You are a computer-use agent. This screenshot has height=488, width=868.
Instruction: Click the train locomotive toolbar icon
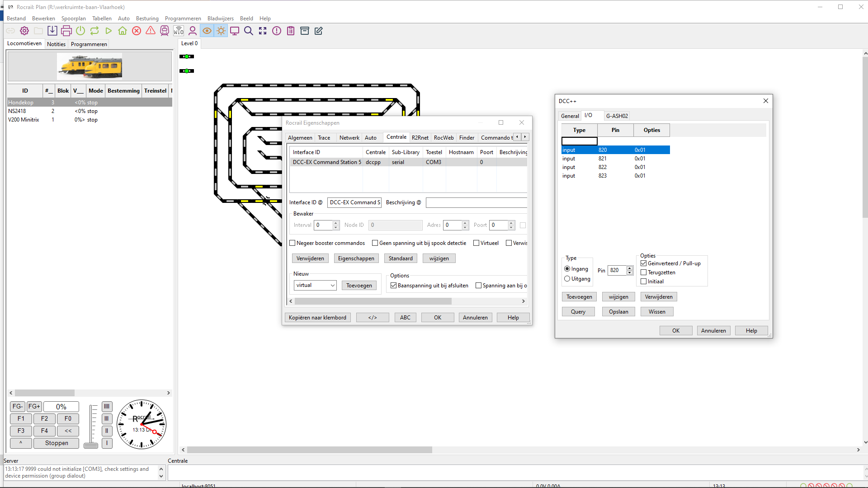pos(165,31)
